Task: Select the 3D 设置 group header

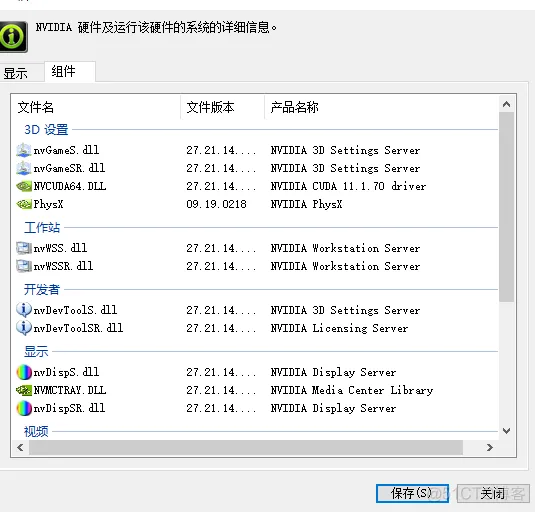Action: click(46, 130)
